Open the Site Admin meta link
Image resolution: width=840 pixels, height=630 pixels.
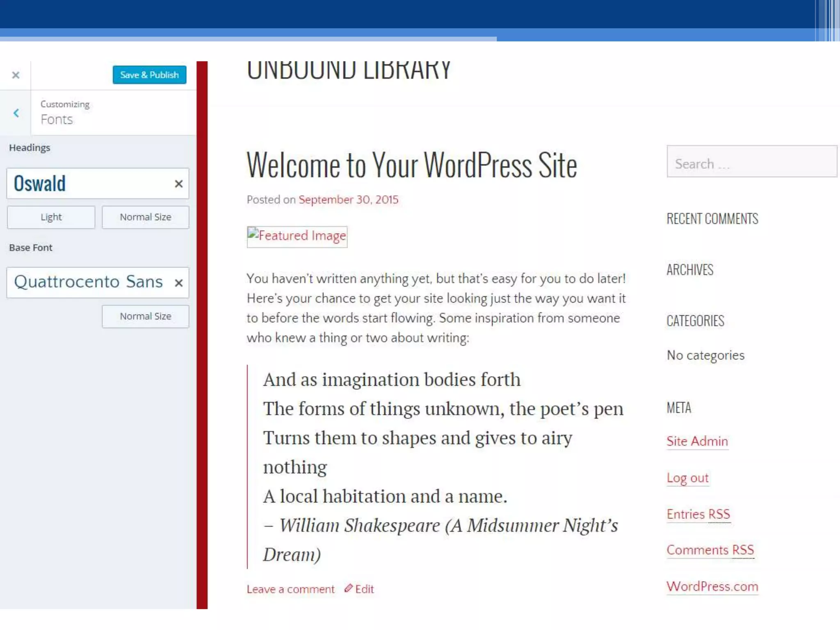(697, 441)
